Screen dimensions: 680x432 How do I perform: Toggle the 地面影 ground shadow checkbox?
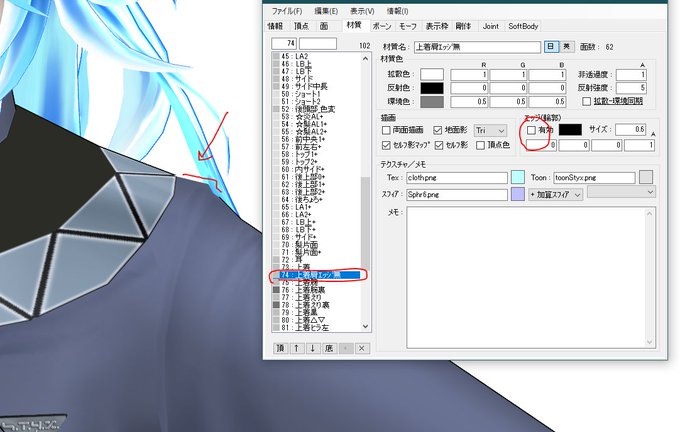pyautogui.click(x=438, y=130)
